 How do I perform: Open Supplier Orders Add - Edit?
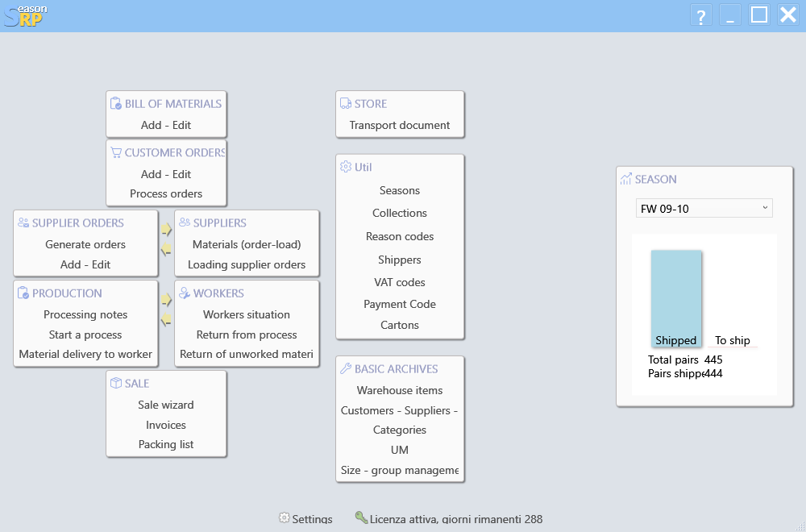[x=85, y=264]
